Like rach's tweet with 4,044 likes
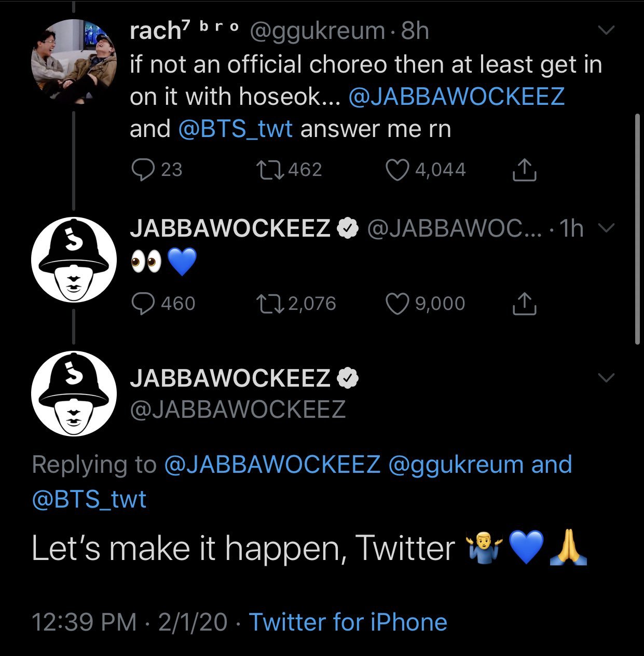Viewport: 644px width, 656px height. [x=397, y=170]
